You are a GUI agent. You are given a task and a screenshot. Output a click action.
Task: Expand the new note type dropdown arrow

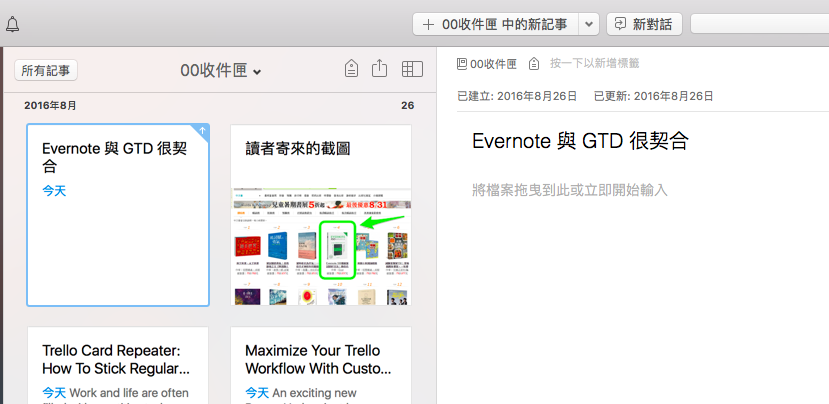coord(589,24)
